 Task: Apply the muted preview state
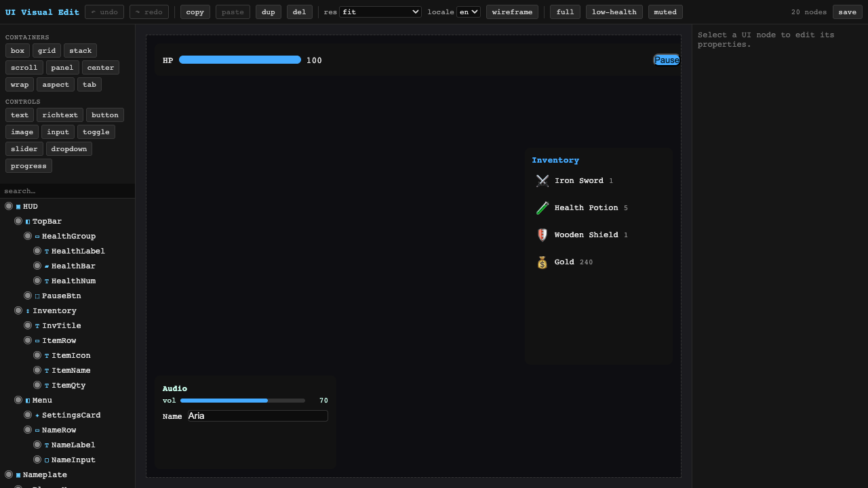pos(665,12)
